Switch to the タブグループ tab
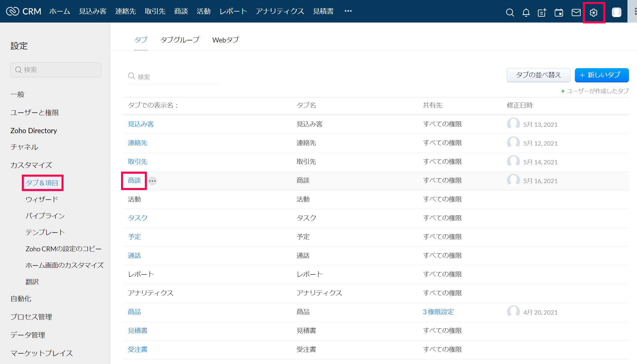 click(180, 40)
